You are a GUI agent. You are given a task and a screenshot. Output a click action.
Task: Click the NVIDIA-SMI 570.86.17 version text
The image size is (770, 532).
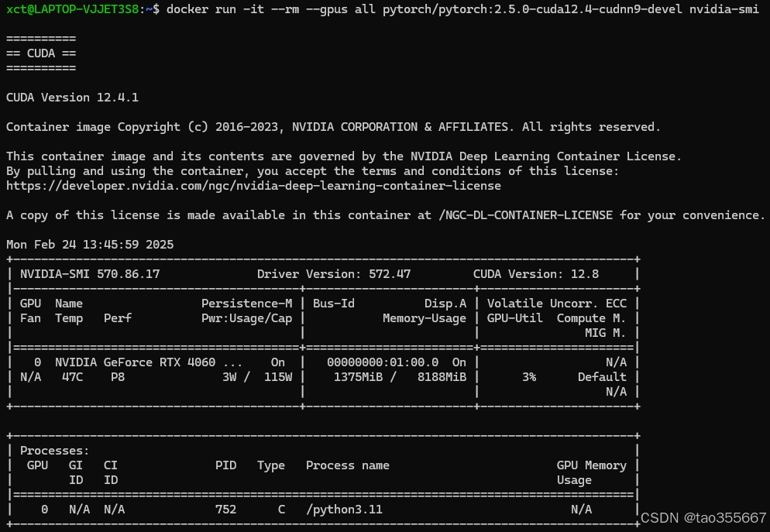pos(90,274)
